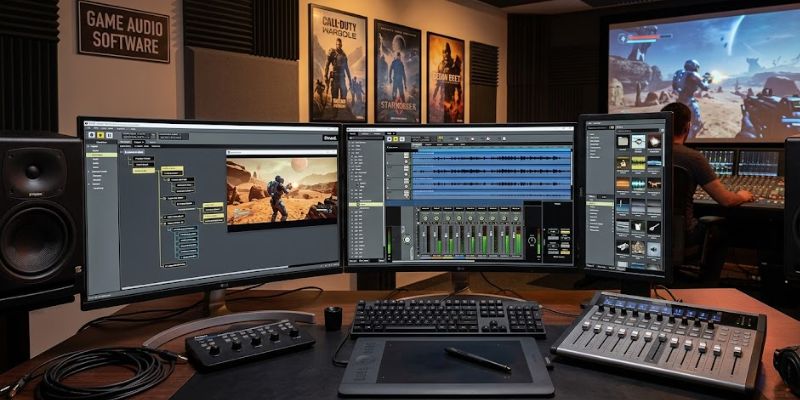This screenshot has height=400, width=800.
Task: Click the white circular toolbar icon on left monitor
Action: click(91, 135)
